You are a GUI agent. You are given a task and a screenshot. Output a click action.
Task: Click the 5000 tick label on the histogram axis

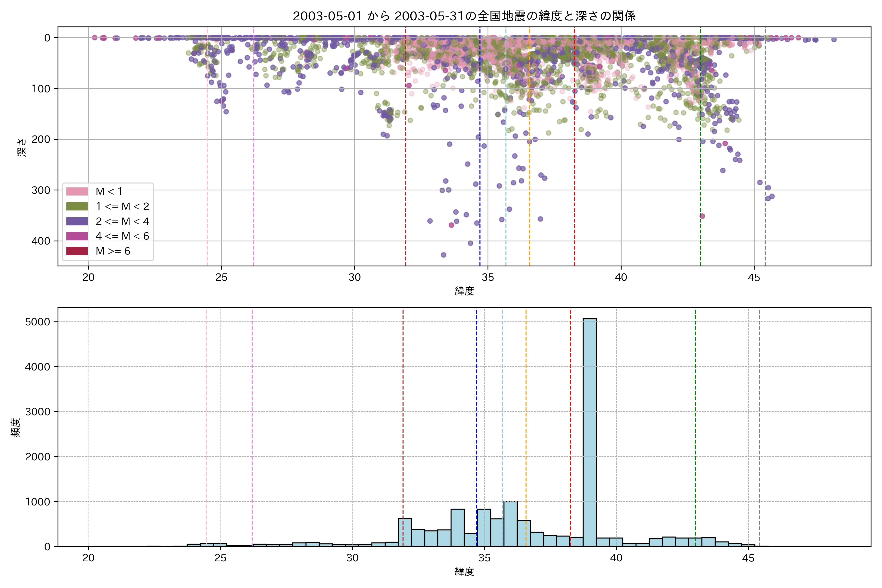[37, 322]
